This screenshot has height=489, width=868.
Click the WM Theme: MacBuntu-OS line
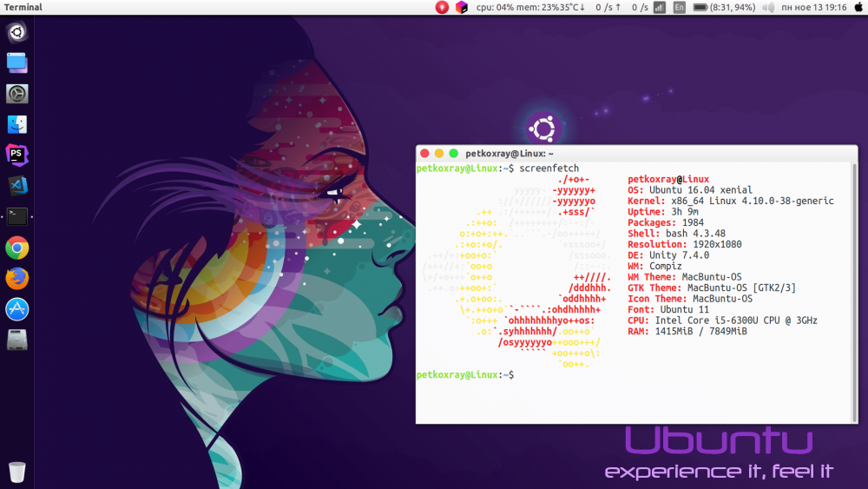tap(685, 277)
